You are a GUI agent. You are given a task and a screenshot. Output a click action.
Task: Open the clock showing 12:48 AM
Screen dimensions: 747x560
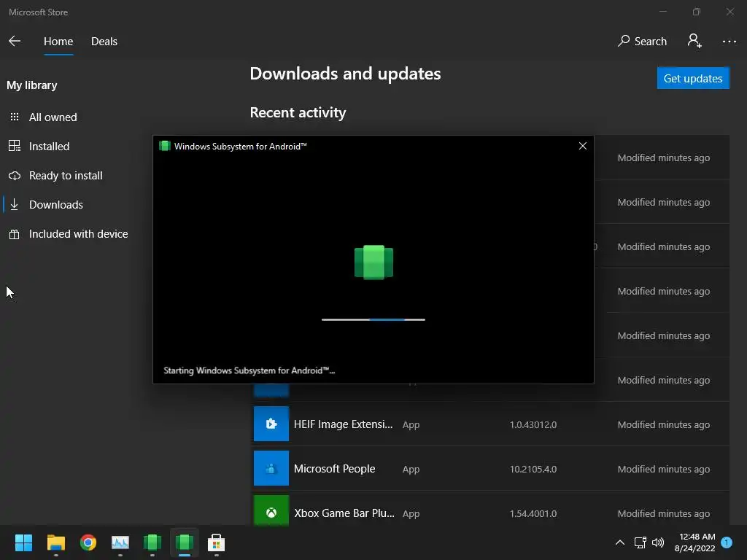click(695, 542)
